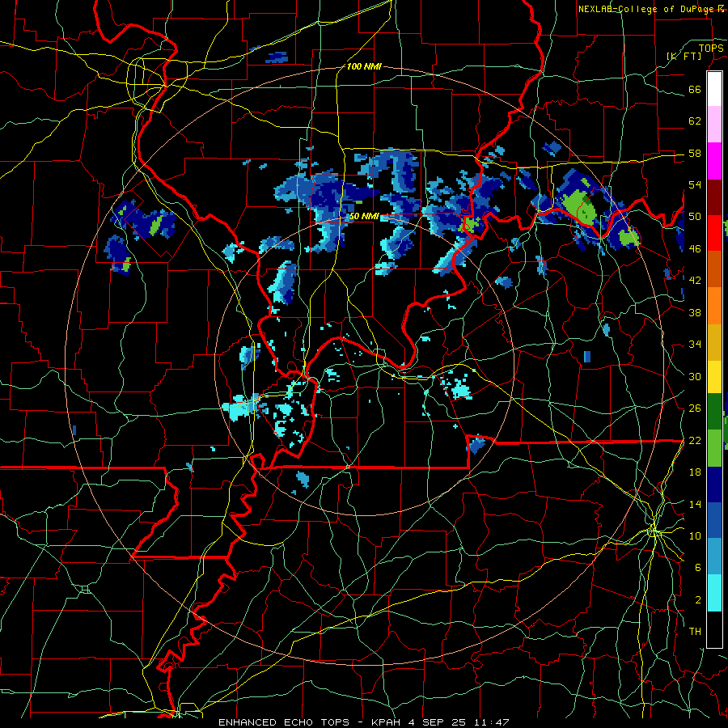
Task: Click the gold legend swatch
Action: coord(714,342)
